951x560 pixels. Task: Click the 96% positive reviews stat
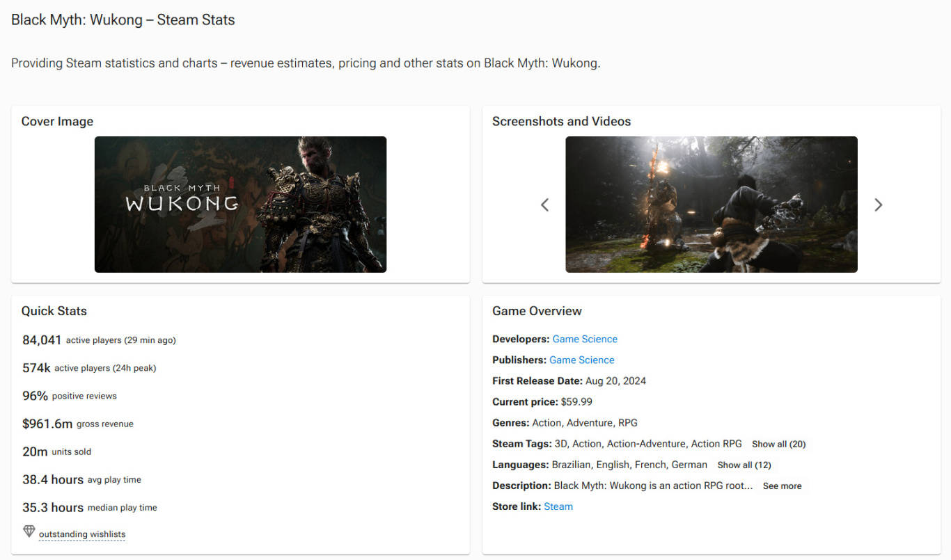coord(70,396)
